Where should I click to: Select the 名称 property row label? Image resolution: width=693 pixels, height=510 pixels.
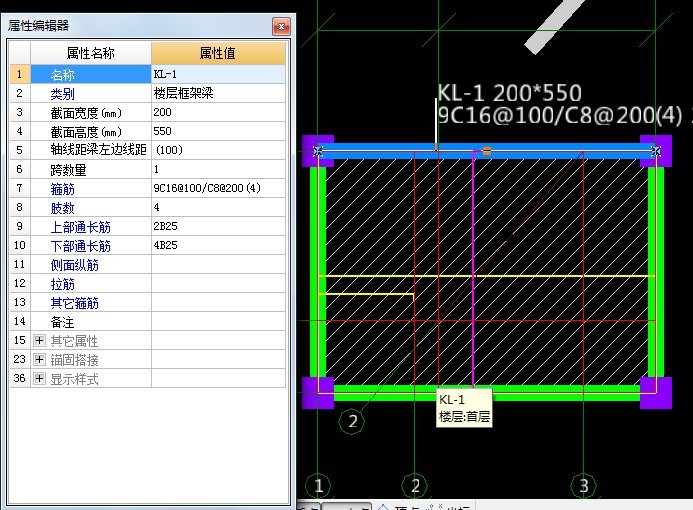[x=62, y=75]
